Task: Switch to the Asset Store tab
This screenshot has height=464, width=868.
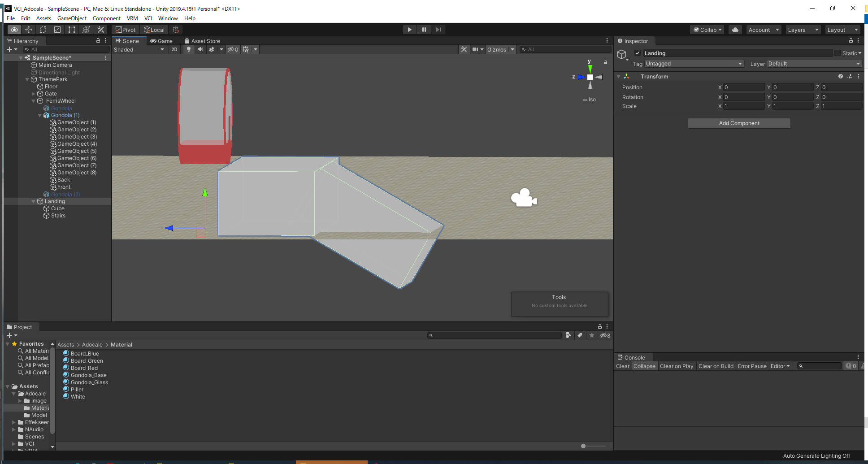Action: click(x=202, y=41)
